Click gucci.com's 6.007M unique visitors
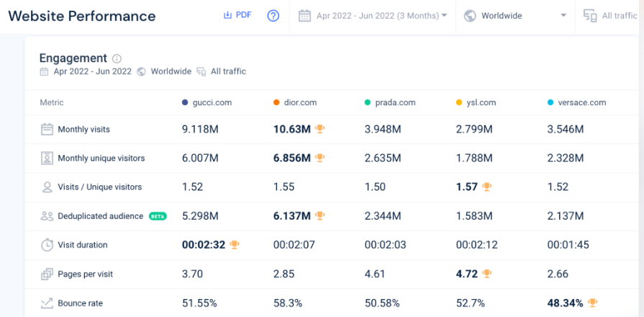The width and height of the screenshot is (644, 317). (201, 158)
